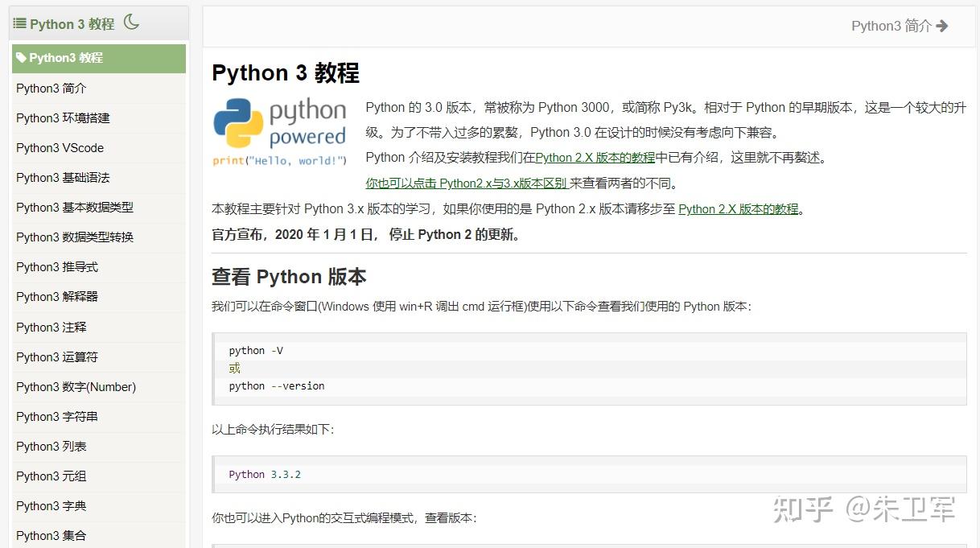
Task: Click the Python powered logo image
Action: click(x=279, y=131)
